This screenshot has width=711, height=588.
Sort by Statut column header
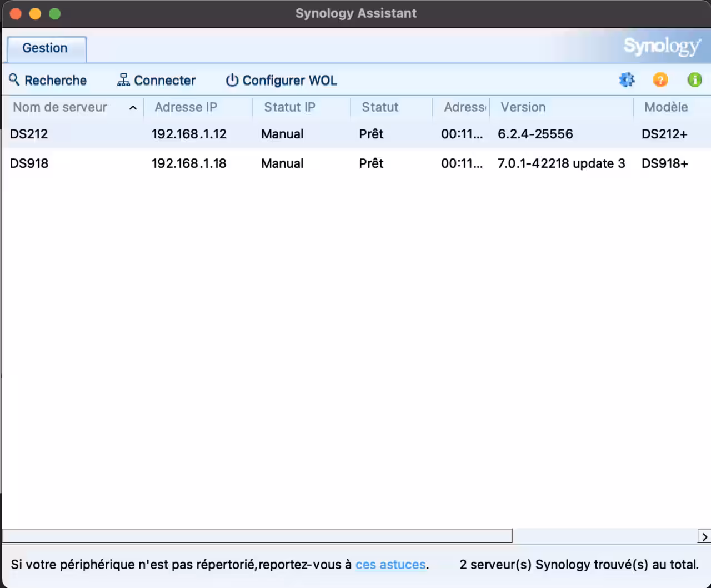click(380, 107)
